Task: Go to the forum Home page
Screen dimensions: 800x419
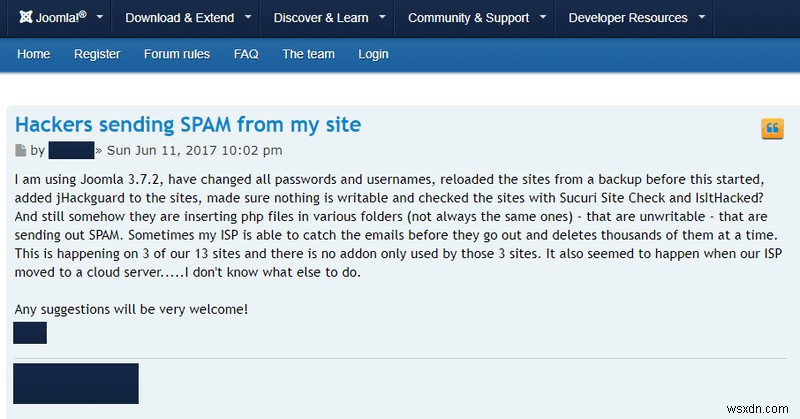Action: click(x=34, y=54)
